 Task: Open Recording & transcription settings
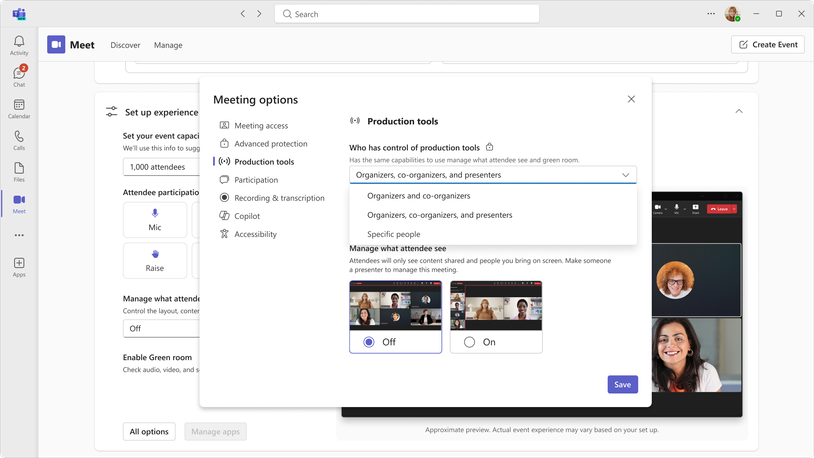tap(272, 198)
